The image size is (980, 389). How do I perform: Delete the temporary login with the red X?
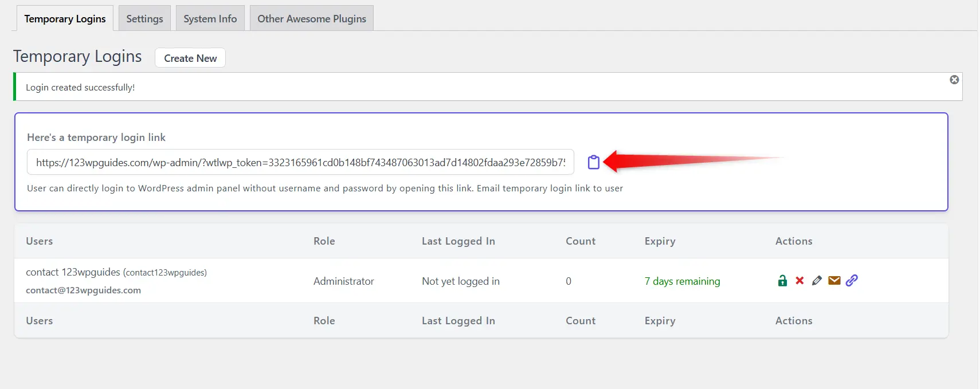[x=799, y=281]
